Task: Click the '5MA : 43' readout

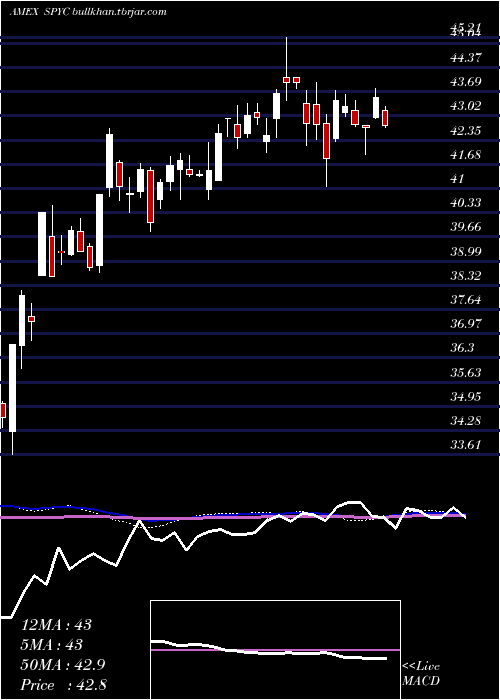Action: 52,645
